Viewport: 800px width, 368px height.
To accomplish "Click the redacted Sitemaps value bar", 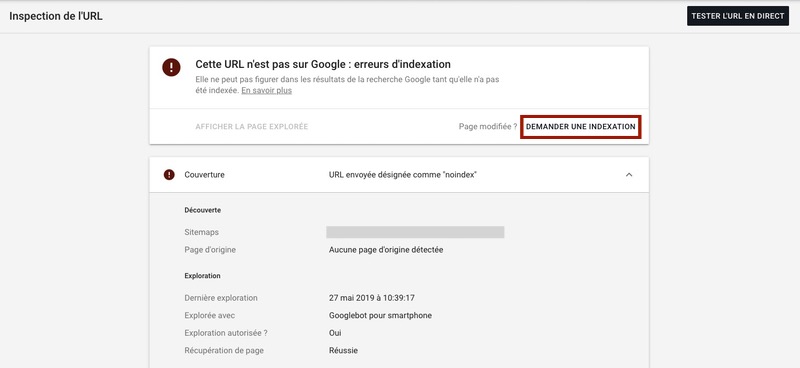I will pyautogui.click(x=415, y=232).
